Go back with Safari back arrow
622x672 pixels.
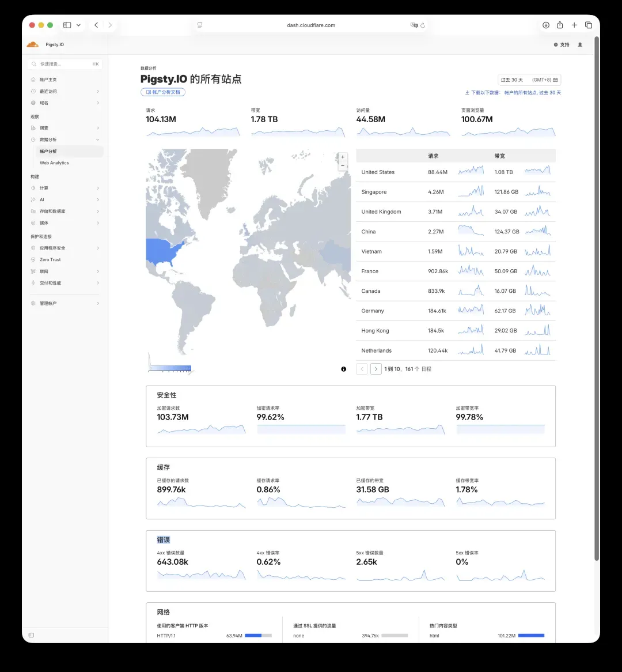point(96,25)
